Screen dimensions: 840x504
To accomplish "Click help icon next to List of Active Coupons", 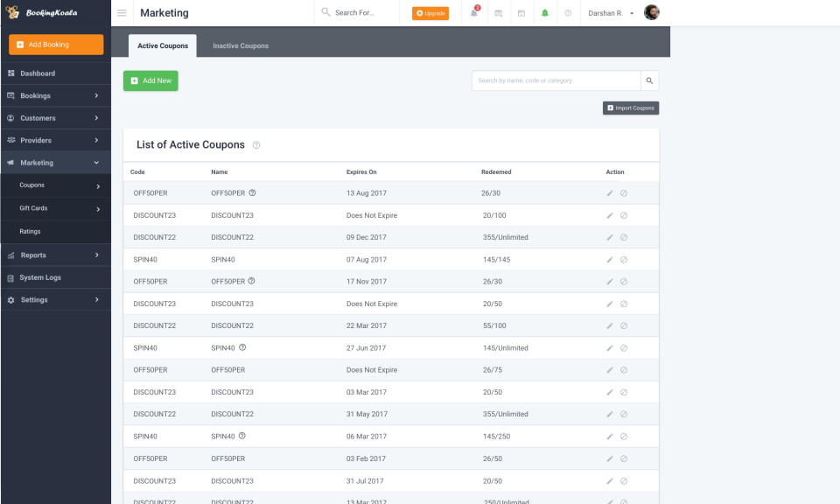I will 256,145.
